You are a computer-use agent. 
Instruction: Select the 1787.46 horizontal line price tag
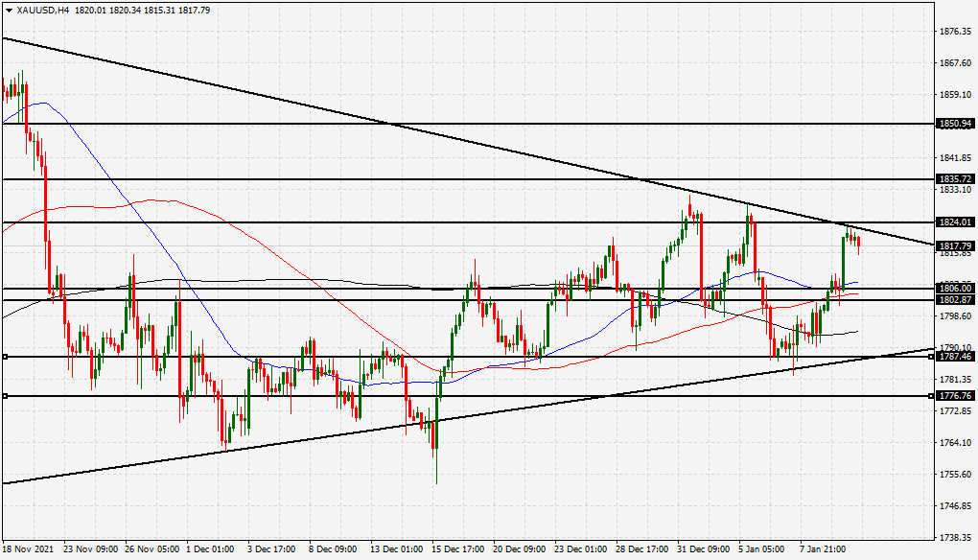click(956, 357)
